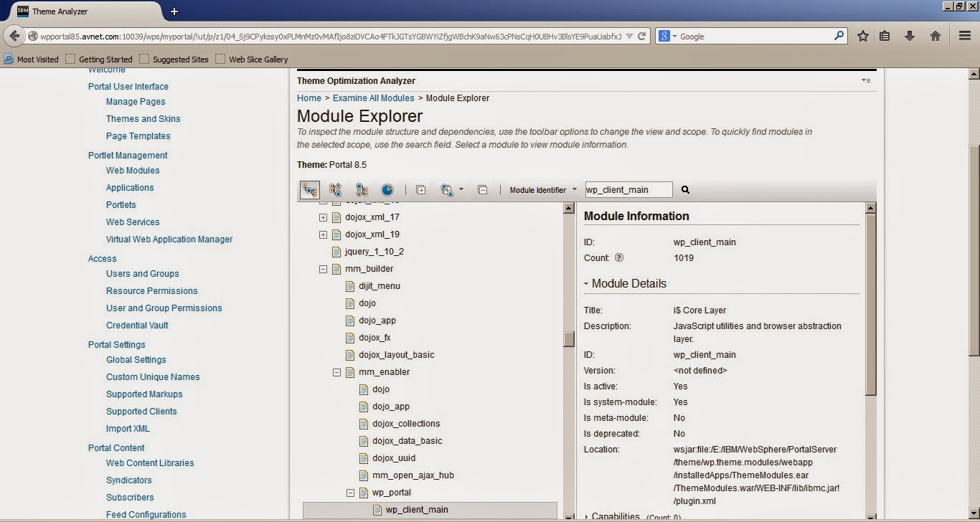This screenshot has height=522, width=980.
Task: Bookmark this page with the star icon
Action: click(x=863, y=36)
